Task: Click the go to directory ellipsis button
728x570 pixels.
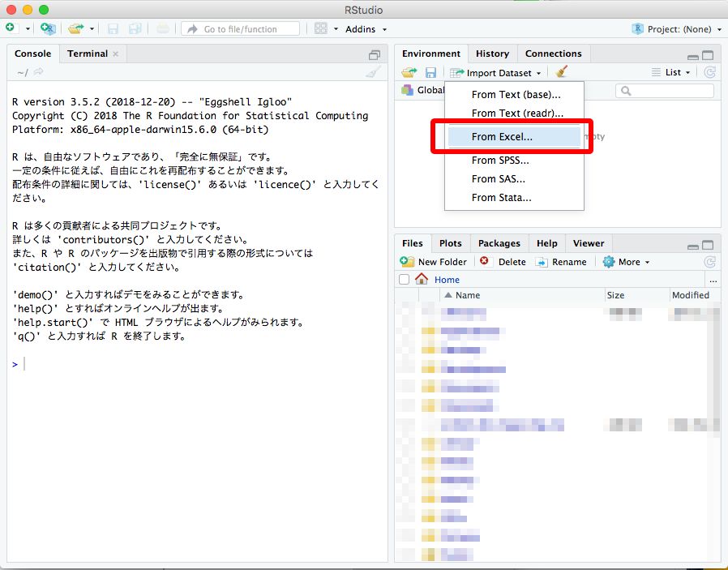Action: coord(713,281)
